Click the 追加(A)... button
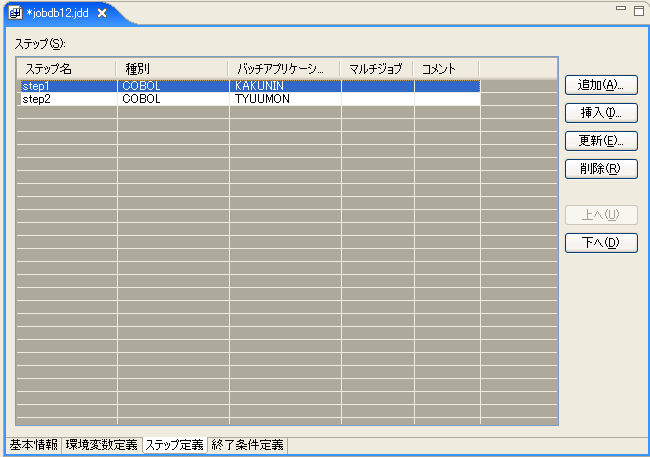650x457 pixels. click(x=601, y=85)
